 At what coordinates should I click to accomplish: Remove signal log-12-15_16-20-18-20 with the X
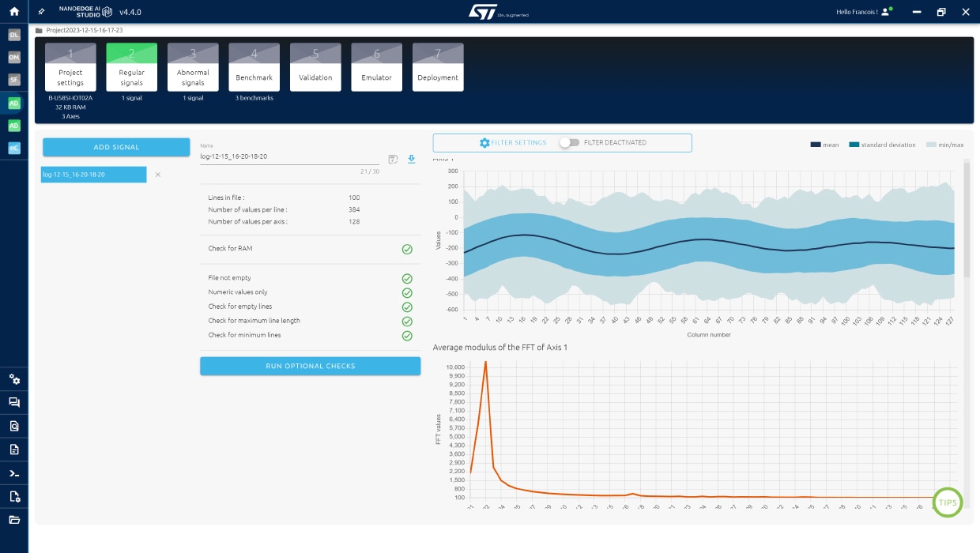point(157,175)
